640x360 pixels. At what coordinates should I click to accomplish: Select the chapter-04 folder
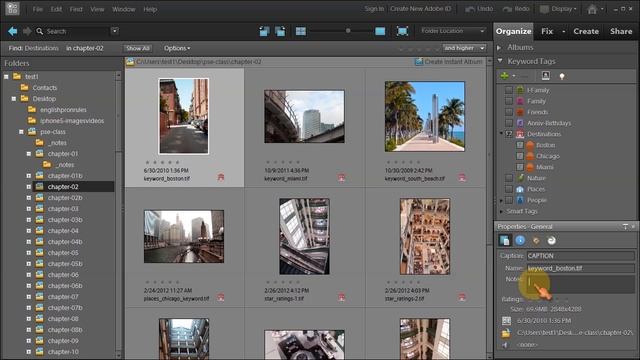(x=63, y=231)
